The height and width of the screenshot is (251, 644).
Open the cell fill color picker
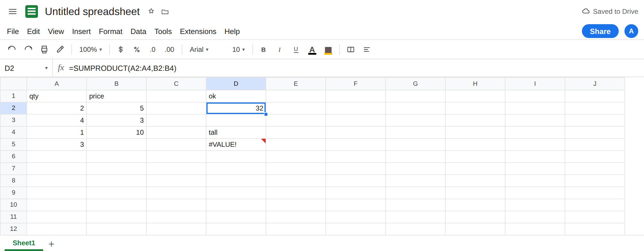pyautogui.click(x=328, y=50)
